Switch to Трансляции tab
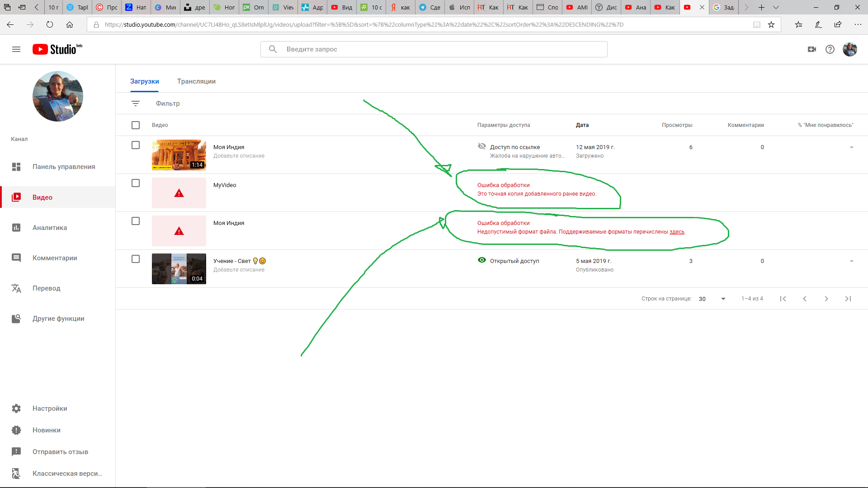The image size is (868, 488). click(x=196, y=81)
